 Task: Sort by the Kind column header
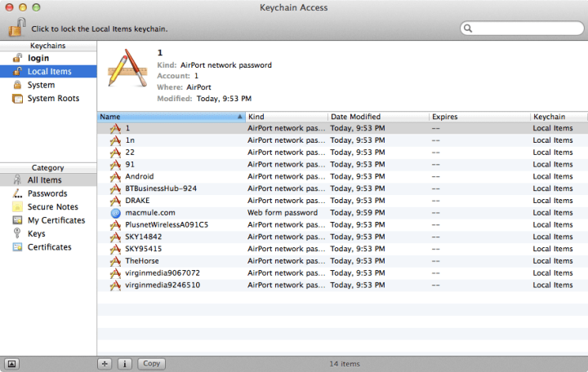pyautogui.click(x=287, y=117)
